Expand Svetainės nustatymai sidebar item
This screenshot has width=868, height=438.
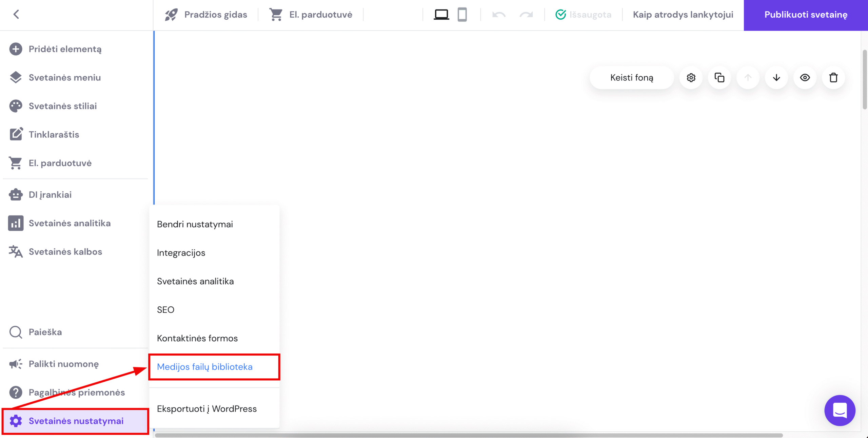click(x=76, y=421)
